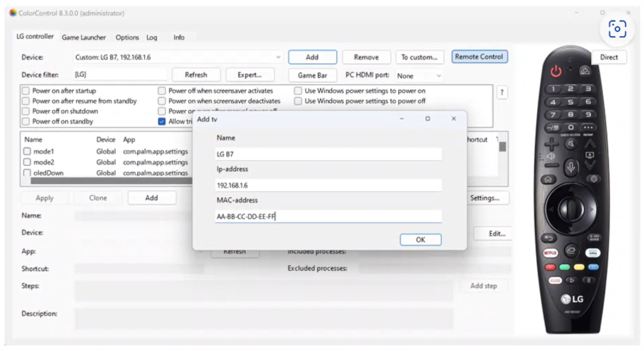Click the three-dots more button on remote
This screenshot has width=644, height=351.
point(588,127)
